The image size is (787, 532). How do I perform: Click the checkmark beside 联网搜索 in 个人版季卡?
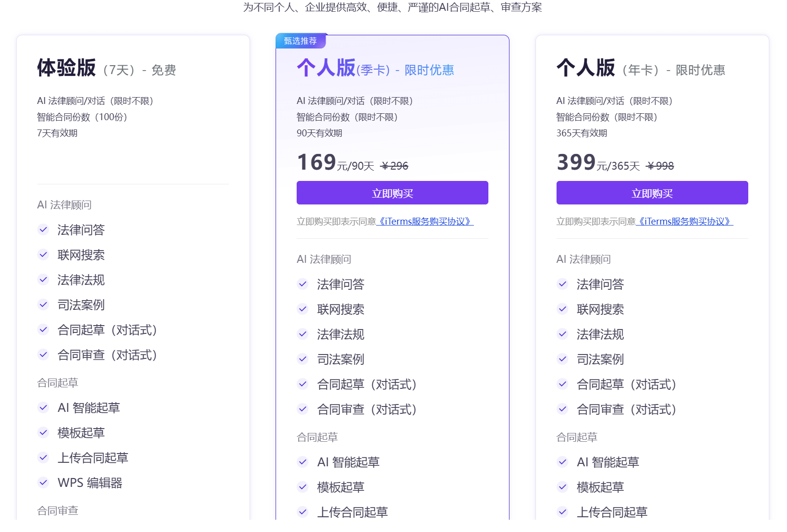tap(303, 309)
